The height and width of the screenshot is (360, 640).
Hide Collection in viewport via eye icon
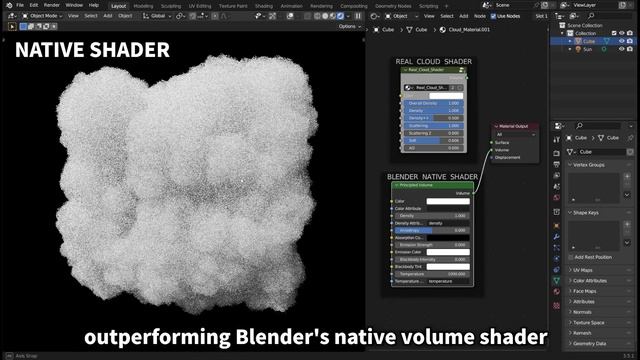click(622, 33)
